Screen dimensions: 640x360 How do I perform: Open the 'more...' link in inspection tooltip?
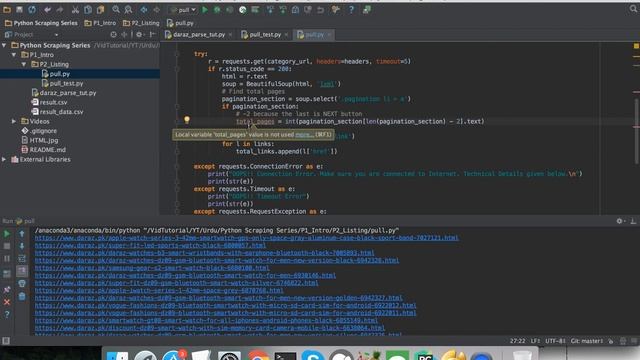[304, 135]
